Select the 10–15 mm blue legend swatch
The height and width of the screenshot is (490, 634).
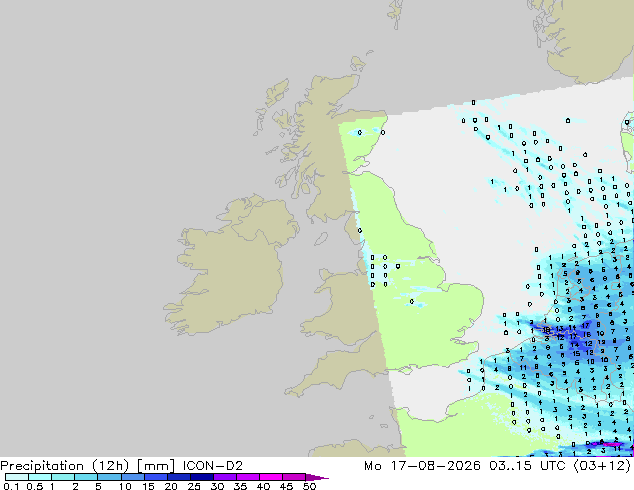tap(133, 477)
